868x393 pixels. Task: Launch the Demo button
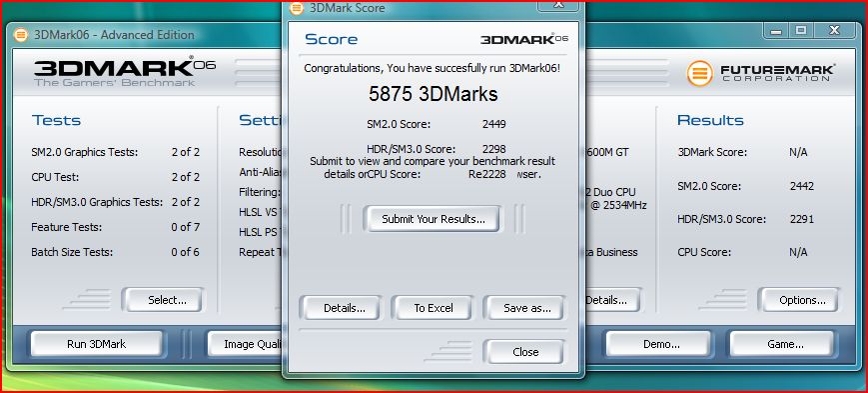660,344
